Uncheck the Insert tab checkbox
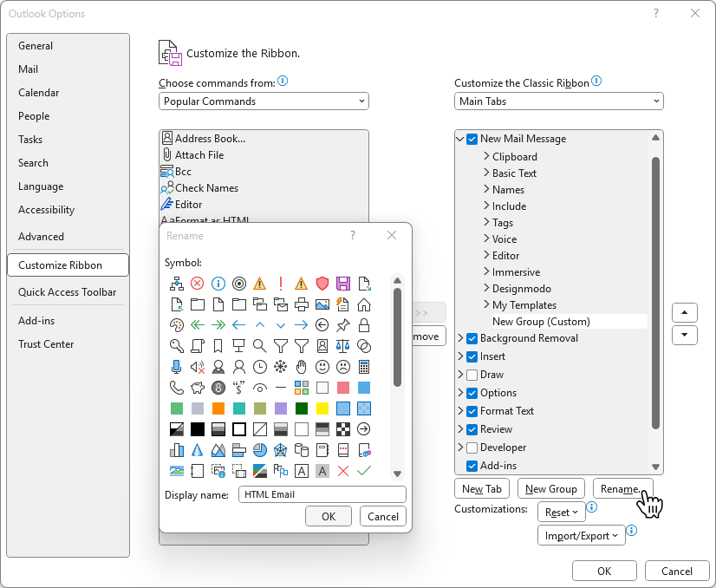 click(472, 356)
